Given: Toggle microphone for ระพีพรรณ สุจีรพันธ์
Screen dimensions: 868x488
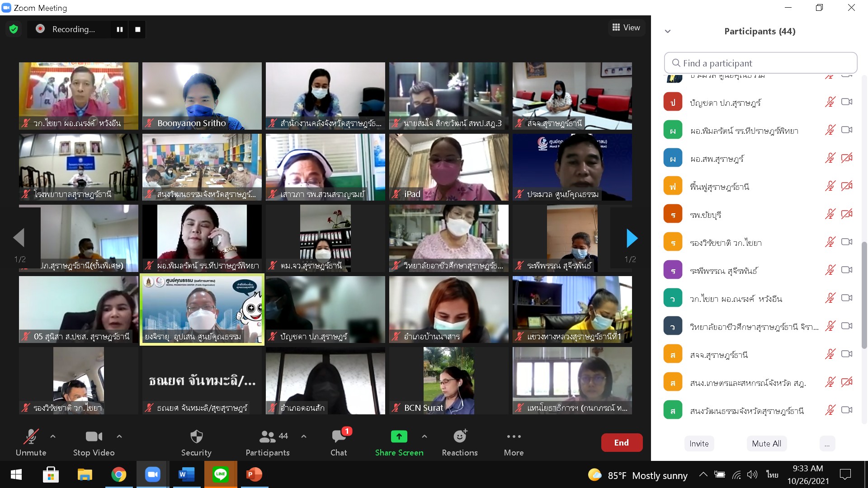Looking at the screenshot, I should pos(830,270).
